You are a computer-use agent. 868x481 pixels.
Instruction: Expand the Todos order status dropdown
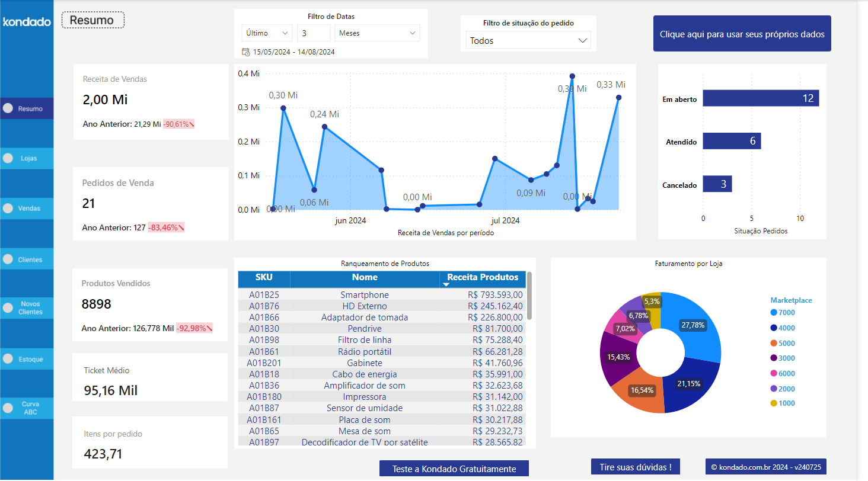[528, 40]
